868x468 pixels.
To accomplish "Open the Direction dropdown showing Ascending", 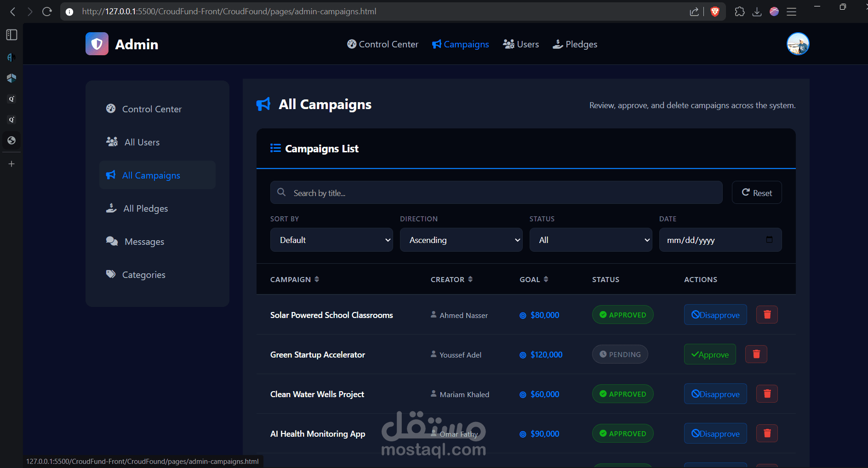I will pos(461,240).
